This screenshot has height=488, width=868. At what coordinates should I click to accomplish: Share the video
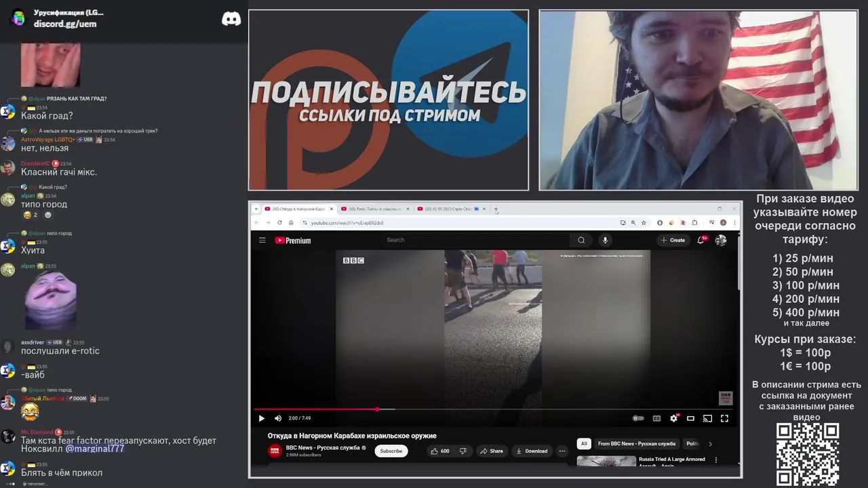tap(492, 451)
